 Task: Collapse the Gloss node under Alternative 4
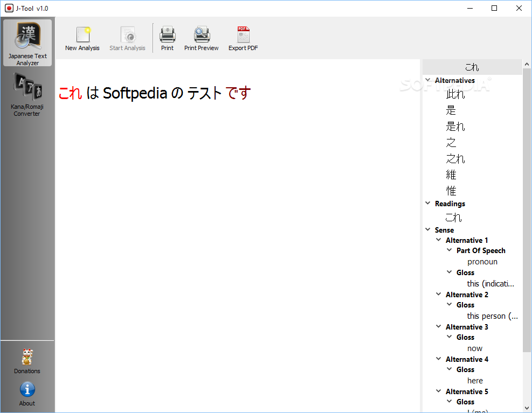450,368
